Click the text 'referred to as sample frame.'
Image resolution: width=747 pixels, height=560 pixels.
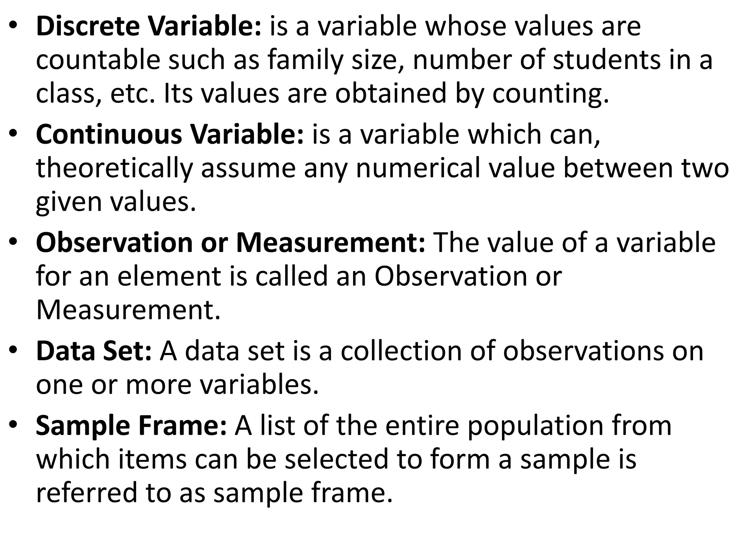coord(214,493)
